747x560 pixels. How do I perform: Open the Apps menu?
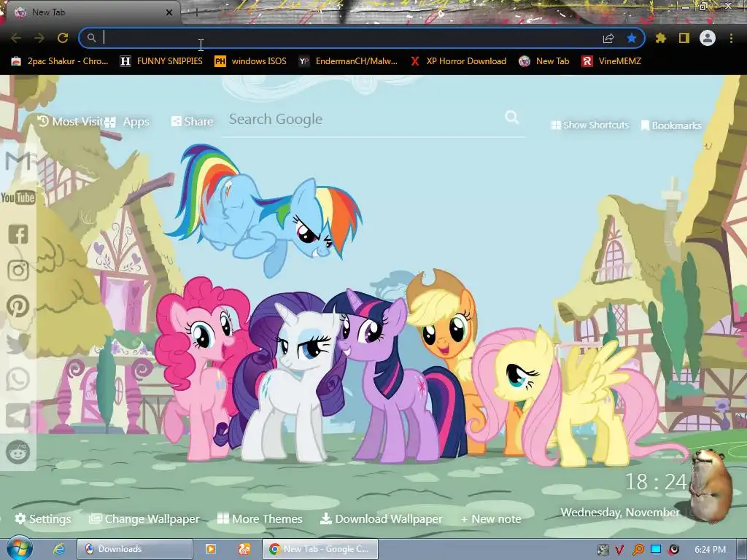coord(127,122)
